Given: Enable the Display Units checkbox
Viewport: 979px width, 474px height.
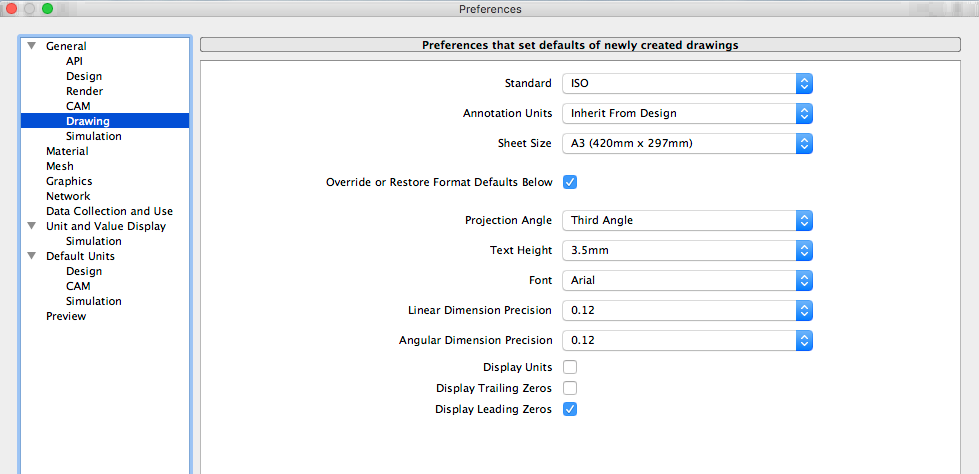Looking at the screenshot, I should pos(570,367).
